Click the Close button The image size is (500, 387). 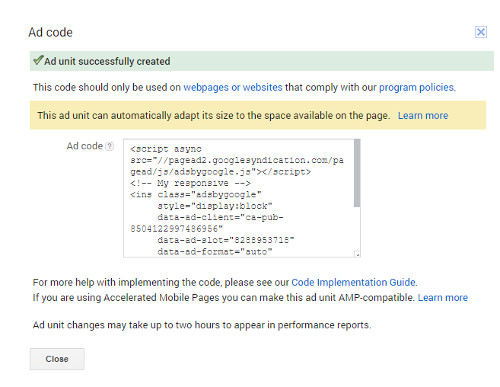pos(57,359)
